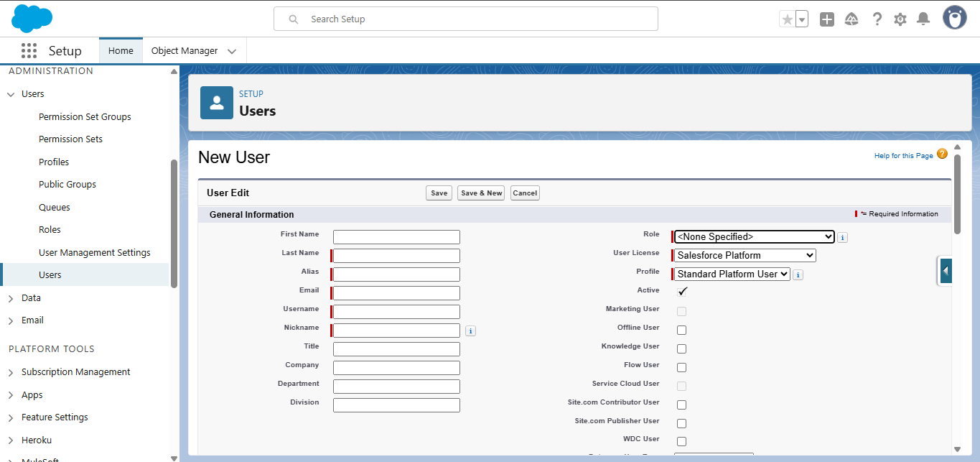980x462 pixels.
Task: Click the First Name input field
Action: [396, 237]
